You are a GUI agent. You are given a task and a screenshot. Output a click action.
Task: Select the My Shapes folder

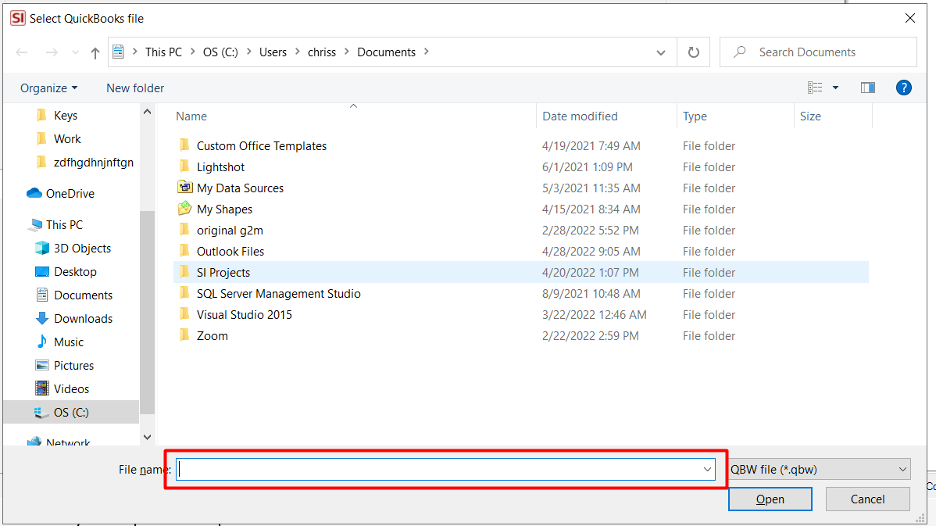pyautogui.click(x=224, y=209)
